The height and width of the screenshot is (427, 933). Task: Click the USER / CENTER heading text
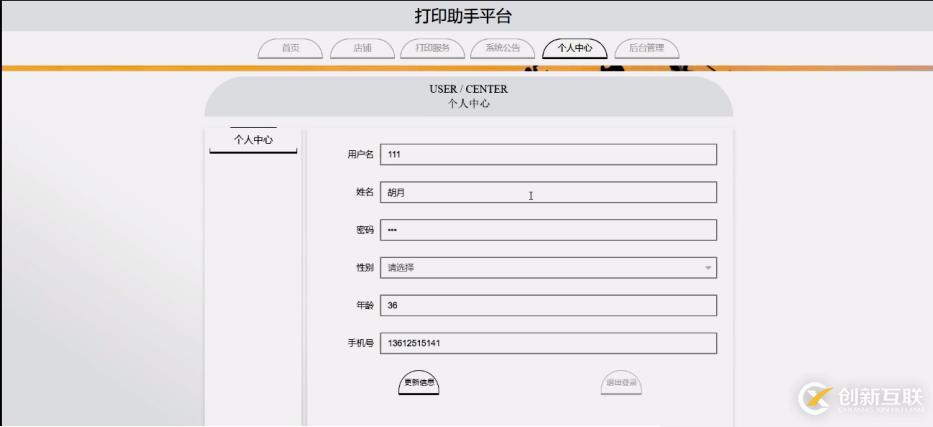[469, 89]
